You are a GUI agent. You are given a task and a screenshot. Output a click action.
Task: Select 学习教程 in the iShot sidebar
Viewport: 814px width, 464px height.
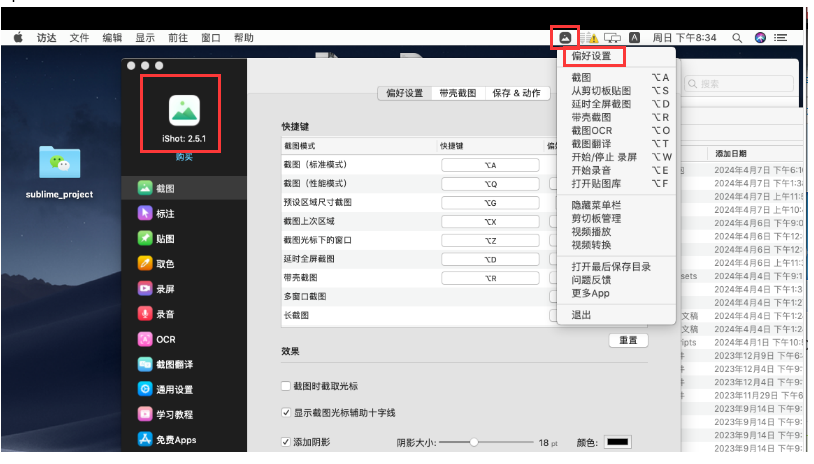(184, 414)
